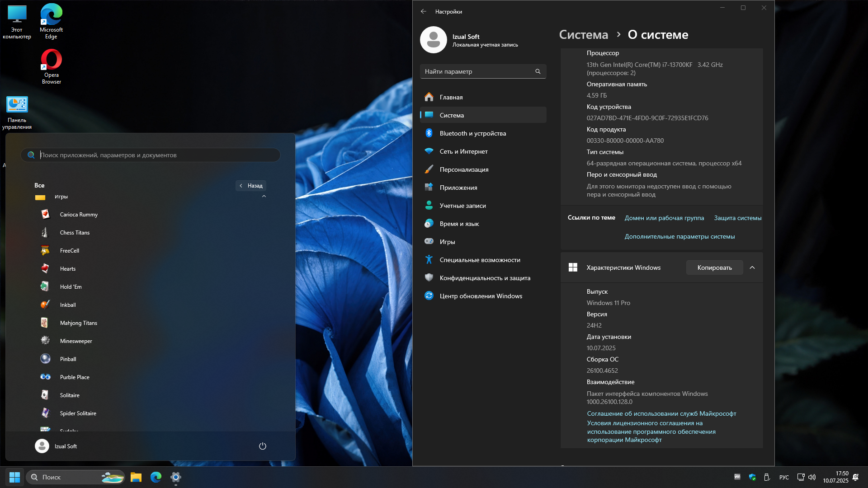Open Специальные возможности settings
Image resolution: width=868 pixels, height=488 pixels.
(483, 260)
